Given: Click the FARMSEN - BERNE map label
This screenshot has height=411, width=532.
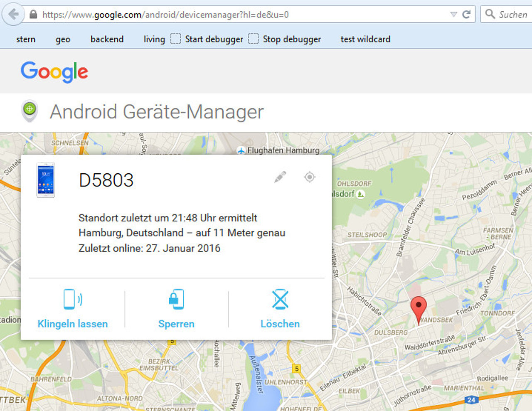Looking at the screenshot, I should point(498,234).
